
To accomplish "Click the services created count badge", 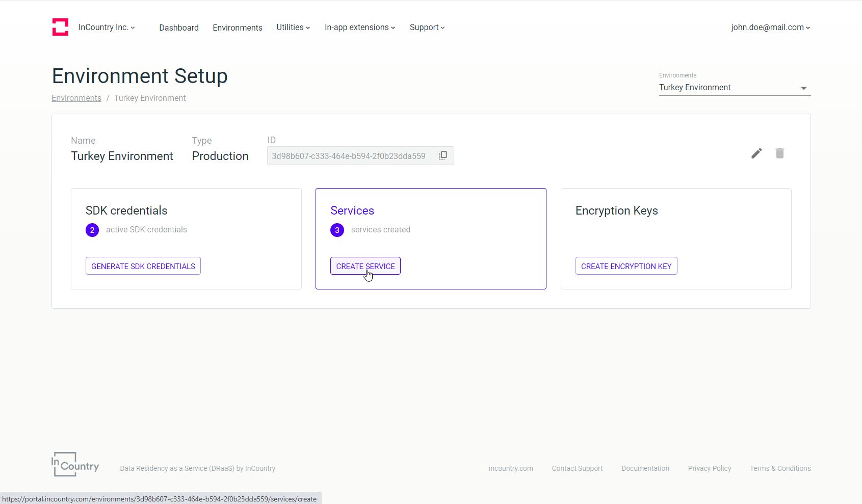I will (337, 230).
